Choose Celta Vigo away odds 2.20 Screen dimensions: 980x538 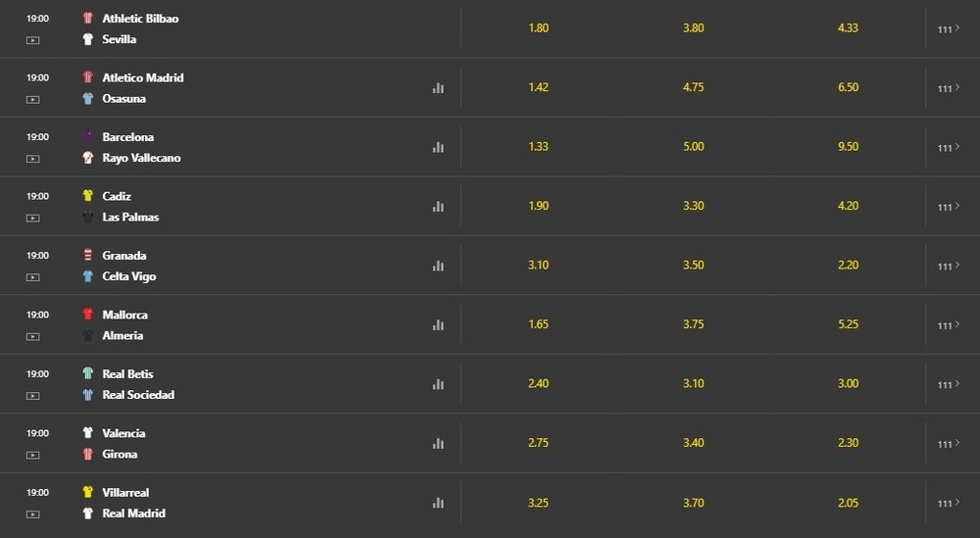(x=848, y=265)
